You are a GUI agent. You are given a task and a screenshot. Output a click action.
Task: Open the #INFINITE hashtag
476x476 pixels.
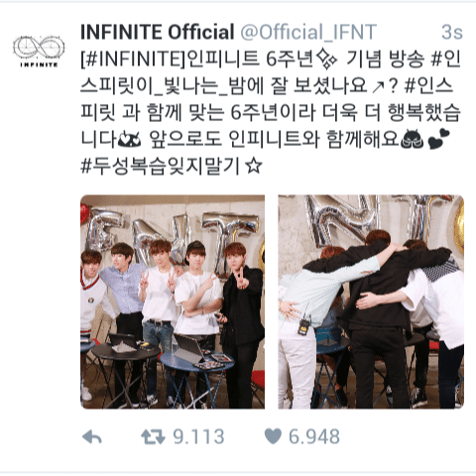click(x=134, y=59)
